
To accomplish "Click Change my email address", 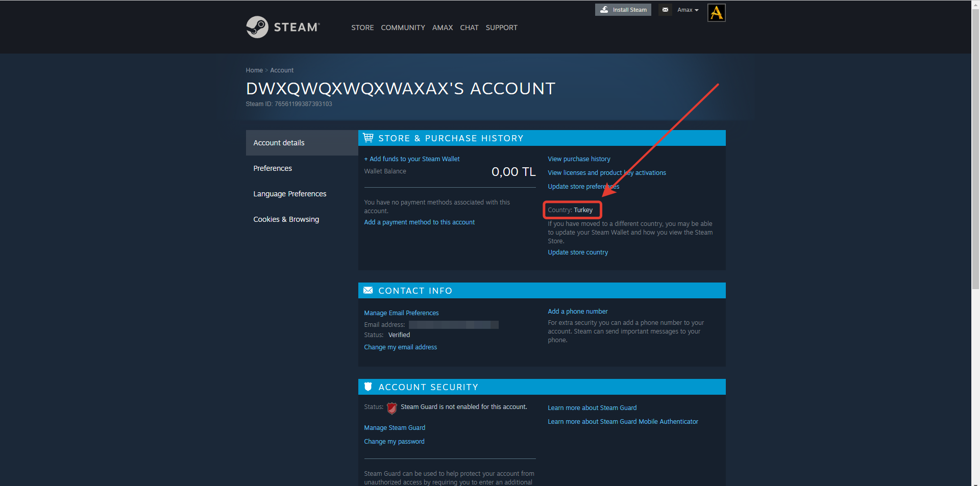I will click(x=400, y=347).
